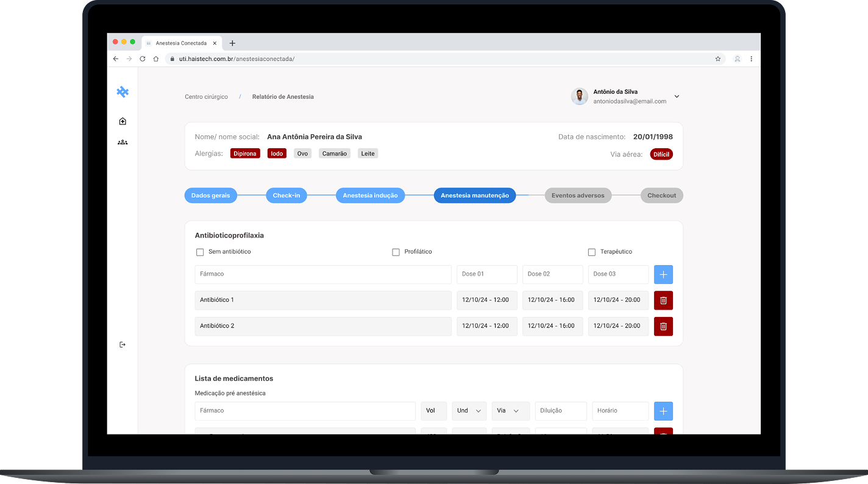Click the Fármaco field under Antibioticoprofilaxia
Image resolution: width=868 pixels, height=484 pixels.
[x=323, y=274]
